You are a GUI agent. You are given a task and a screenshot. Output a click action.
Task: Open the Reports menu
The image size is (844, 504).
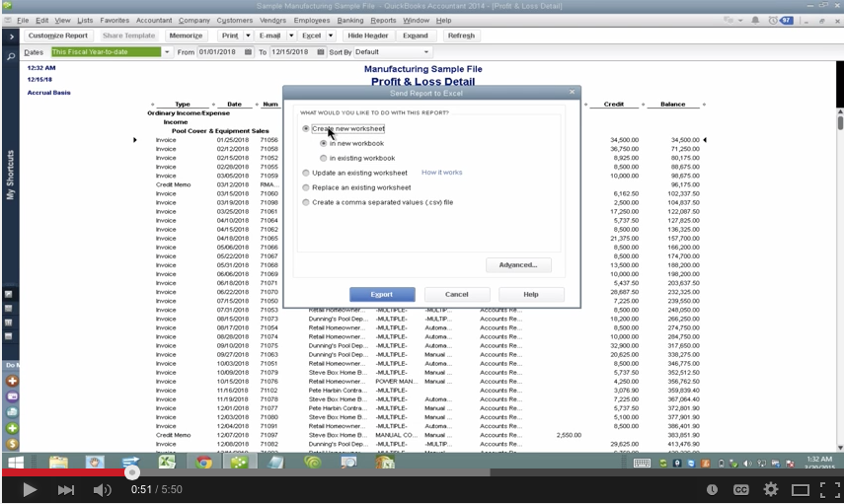(x=383, y=21)
